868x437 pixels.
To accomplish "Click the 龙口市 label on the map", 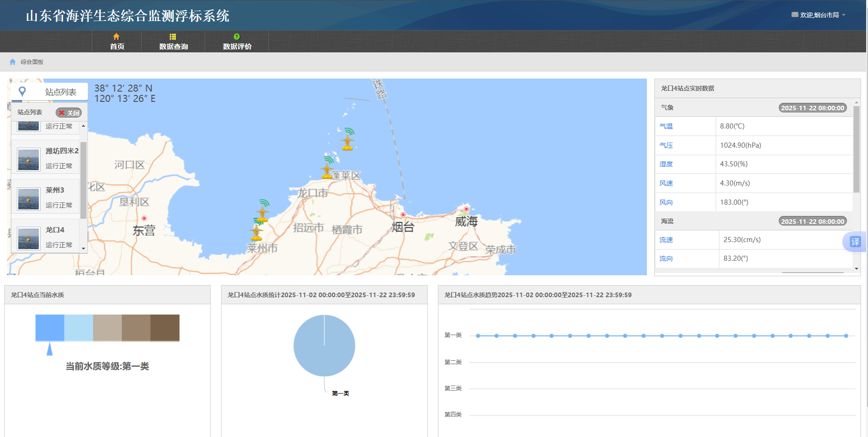I will (x=313, y=193).
